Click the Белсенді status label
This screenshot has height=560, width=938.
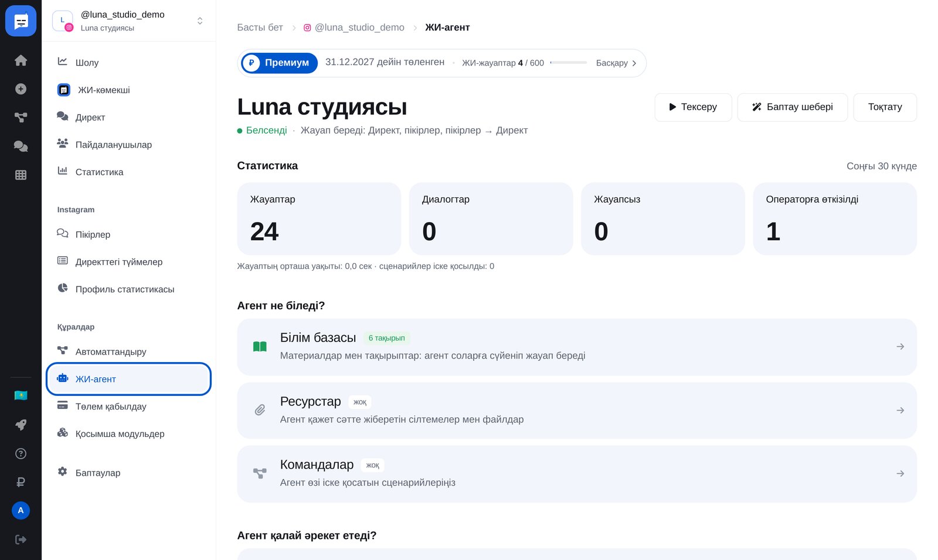(262, 130)
